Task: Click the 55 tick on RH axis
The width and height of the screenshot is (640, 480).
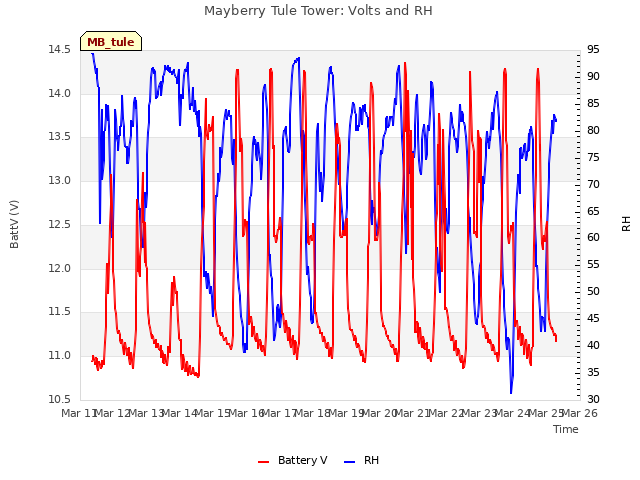Action: point(593,264)
